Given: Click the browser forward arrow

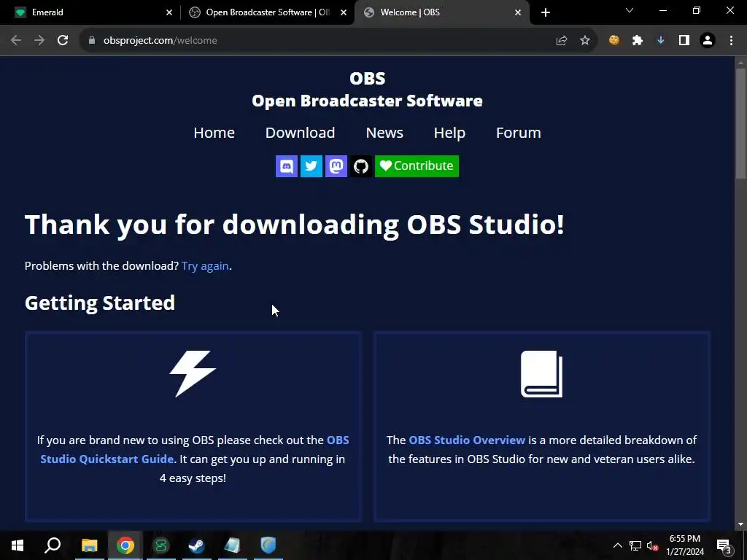Looking at the screenshot, I should 39,41.
